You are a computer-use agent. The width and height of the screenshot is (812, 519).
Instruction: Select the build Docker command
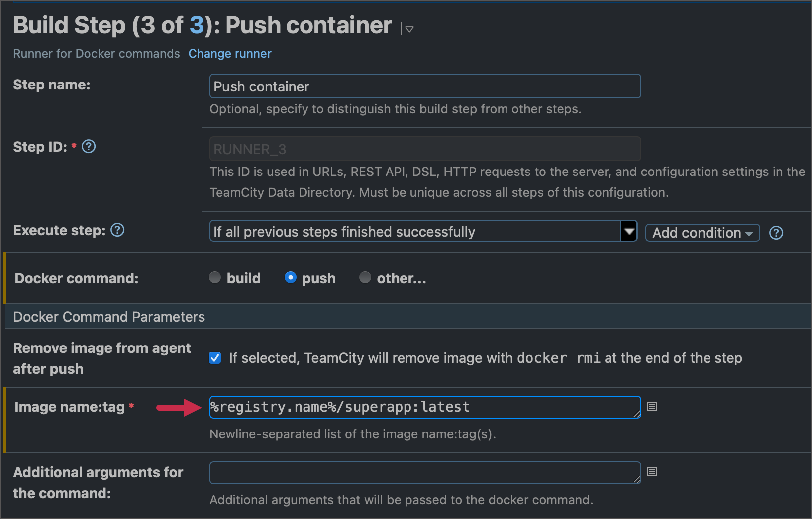pyautogui.click(x=214, y=278)
